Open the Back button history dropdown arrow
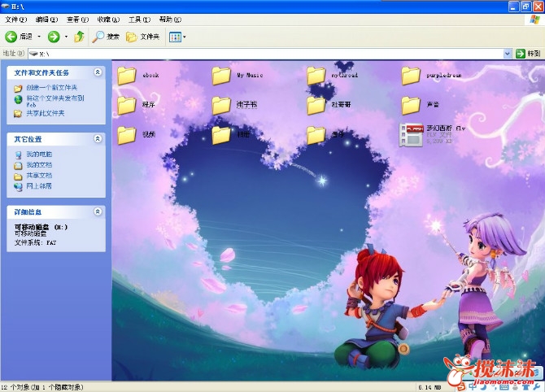The height and width of the screenshot is (392, 545). [x=39, y=37]
